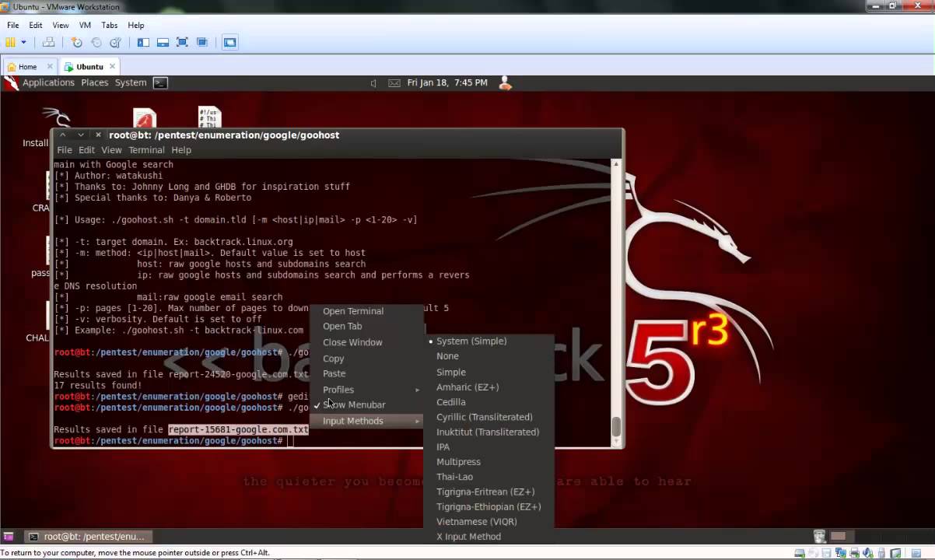Choose Copy from context menu
The height and width of the screenshot is (560, 935).
coord(366,359)
